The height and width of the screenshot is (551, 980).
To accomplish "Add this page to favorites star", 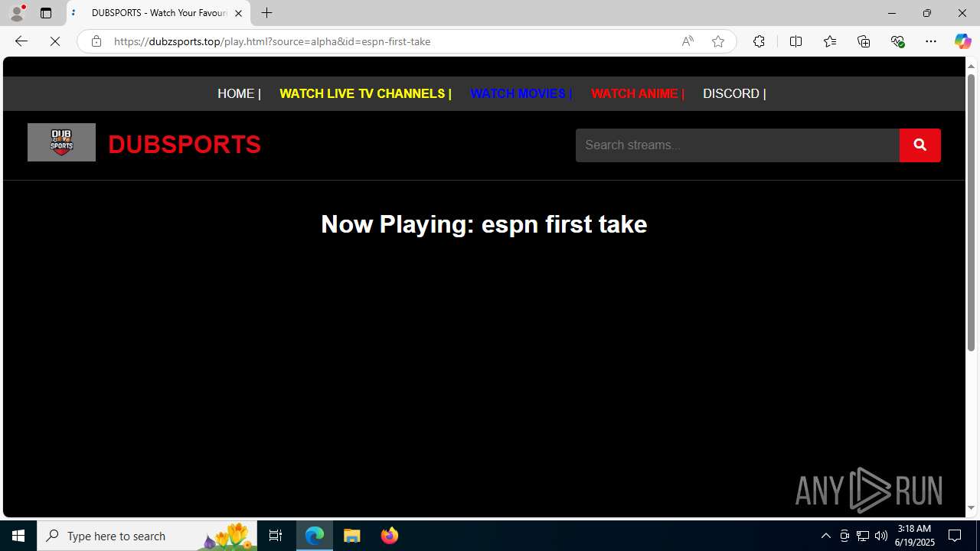I will coord(718,41).
